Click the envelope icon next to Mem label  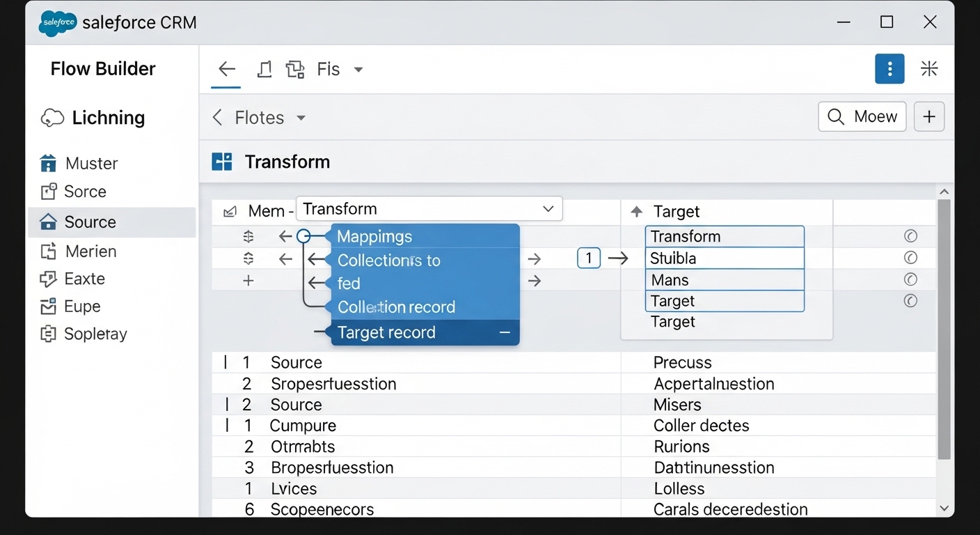(x=230, y=210)
